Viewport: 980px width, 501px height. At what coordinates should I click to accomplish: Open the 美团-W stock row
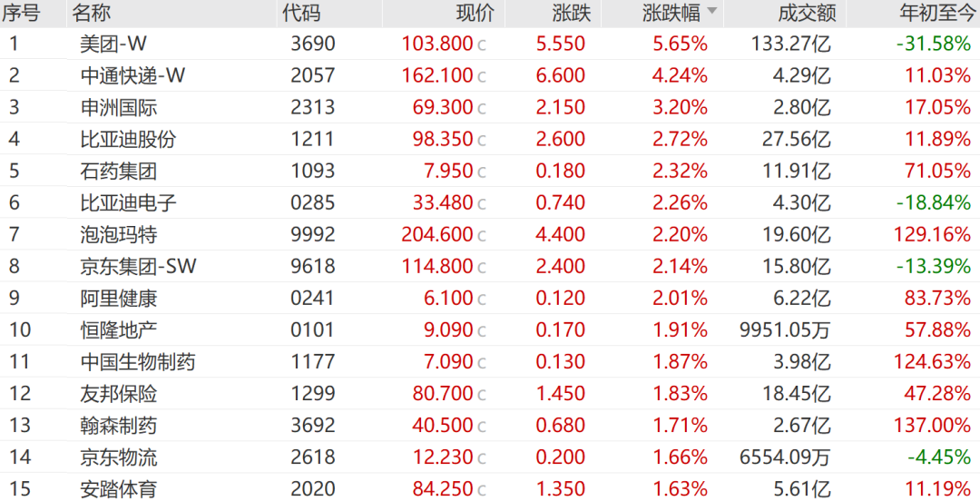pyautogui.click(x=115, y=44)
